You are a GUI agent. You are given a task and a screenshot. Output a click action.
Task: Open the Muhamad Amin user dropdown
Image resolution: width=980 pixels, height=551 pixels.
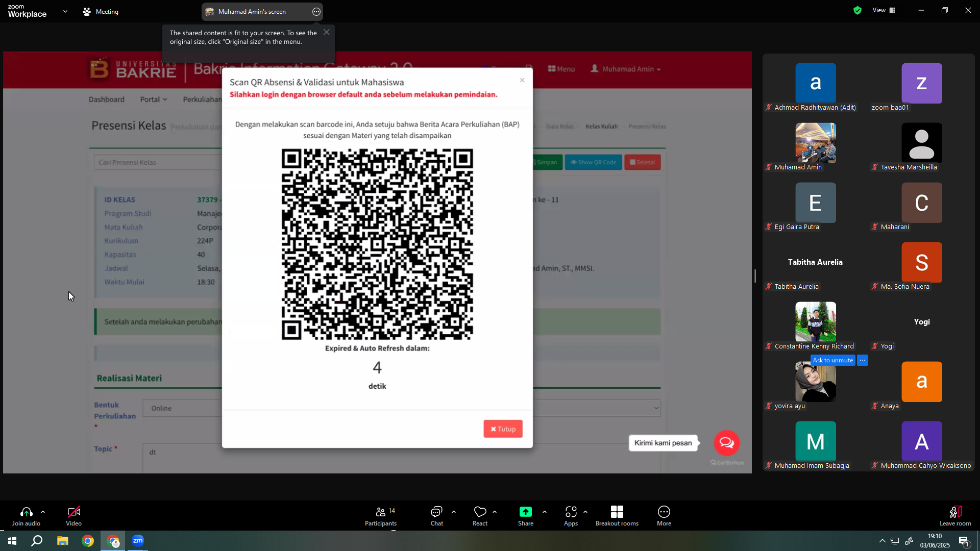[x=626, y=69]
